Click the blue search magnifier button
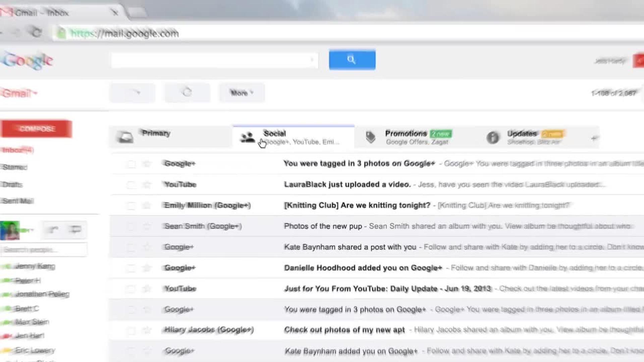Image resolution: width=644 pixels, height=362 pixels. coord(352,60)
